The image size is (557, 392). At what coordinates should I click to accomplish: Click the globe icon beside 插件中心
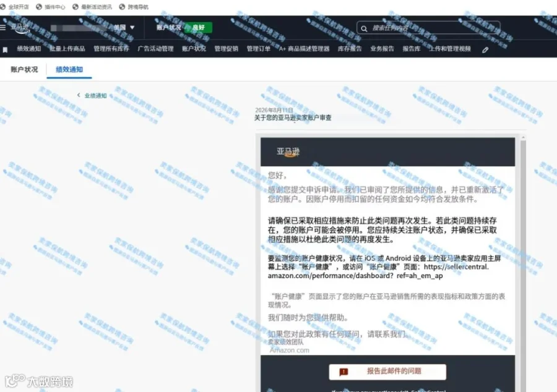click(39, 7)
